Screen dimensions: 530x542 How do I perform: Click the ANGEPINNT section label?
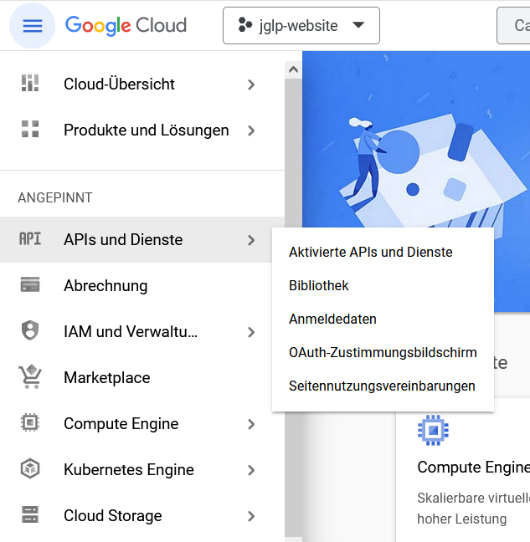[55, 198]
